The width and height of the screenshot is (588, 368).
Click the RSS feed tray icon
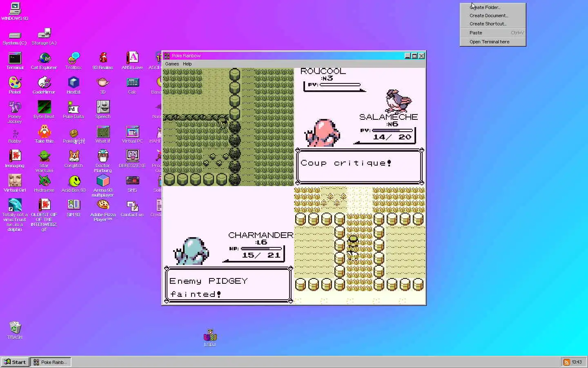coord(567,362)
